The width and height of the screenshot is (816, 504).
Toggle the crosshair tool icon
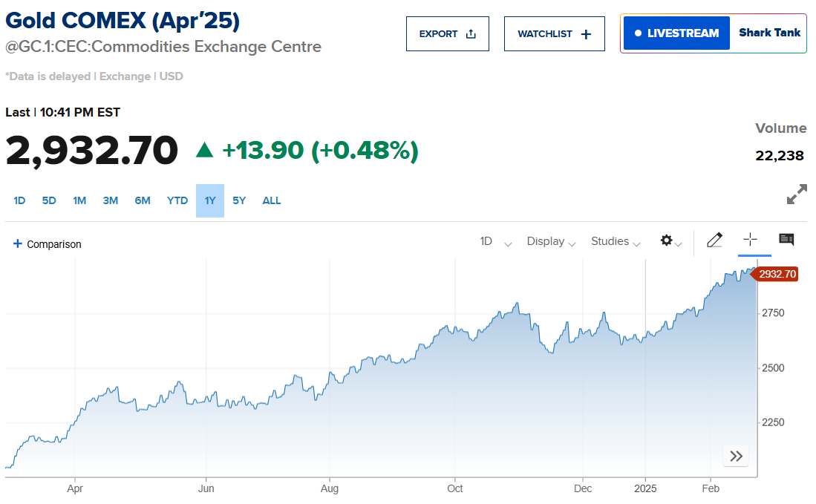tap(750, 239)
